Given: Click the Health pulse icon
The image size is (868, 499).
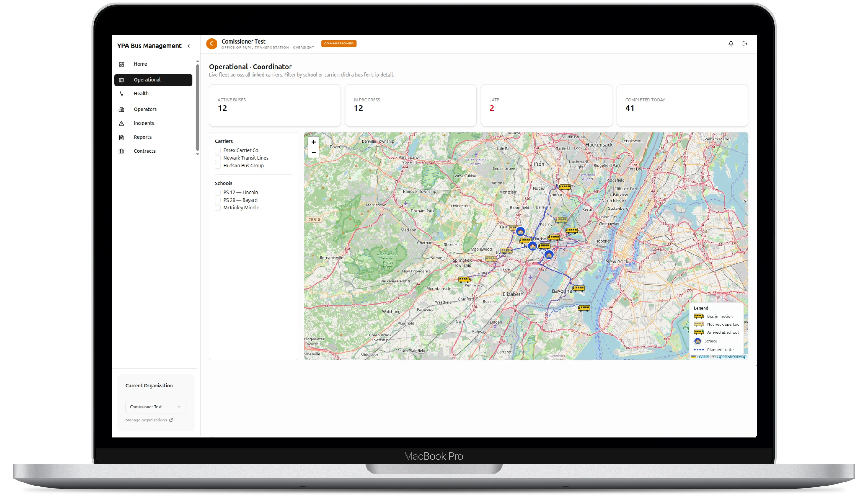Looking at the screenshot, I should pos(121,94).
